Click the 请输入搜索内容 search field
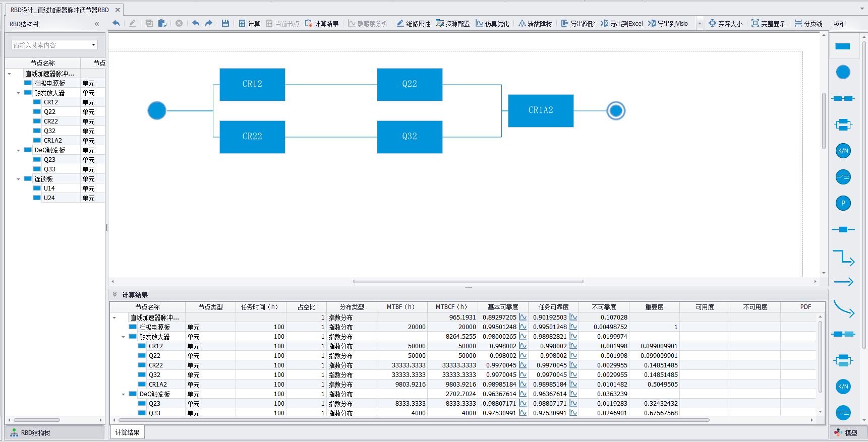This screenshot has height=442, width=868. coord(50,45)
